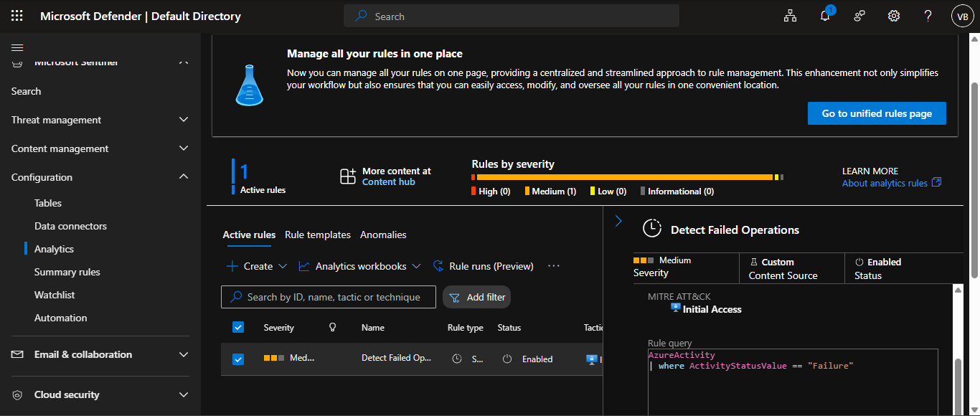Click the more options ellipsis in toolbar

[553, 266]
